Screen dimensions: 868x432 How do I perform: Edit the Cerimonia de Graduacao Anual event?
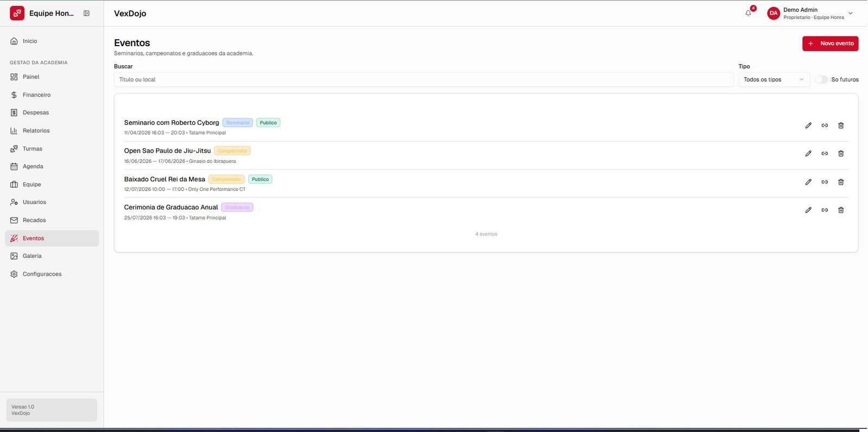808,210
